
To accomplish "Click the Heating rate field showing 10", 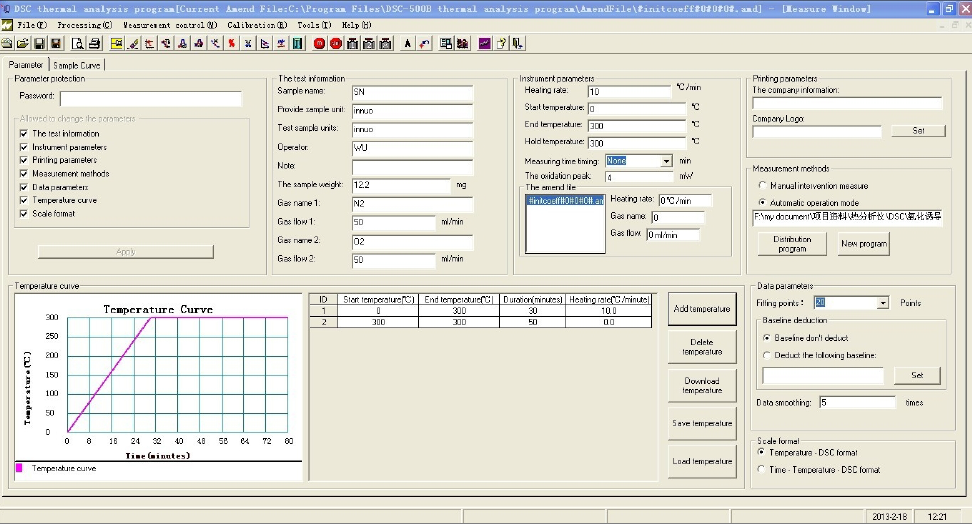I will coord(629,91).
